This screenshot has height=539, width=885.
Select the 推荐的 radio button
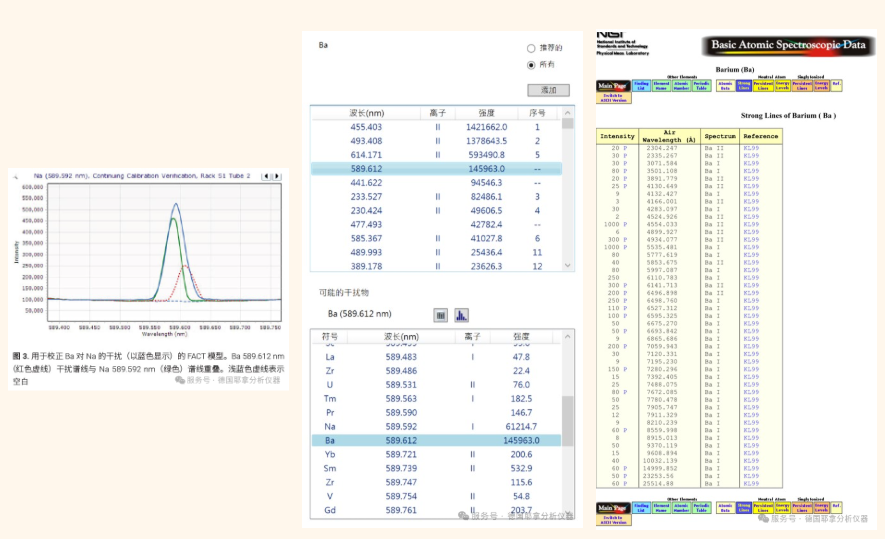pos(531,48)
